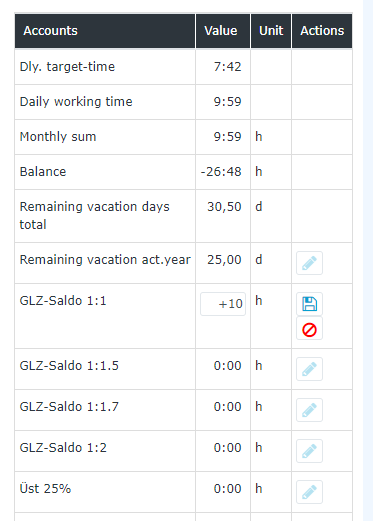
Task: Edit GLZ-Saldo 1:1.7 using pencil icon
Action: click(x=309, y=410)
